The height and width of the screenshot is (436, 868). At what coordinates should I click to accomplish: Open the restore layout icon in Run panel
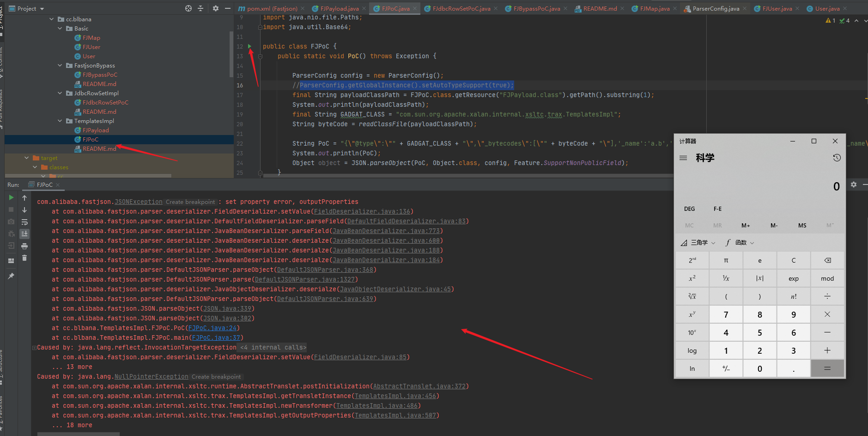pyautogui.click(x=11, y=261)
